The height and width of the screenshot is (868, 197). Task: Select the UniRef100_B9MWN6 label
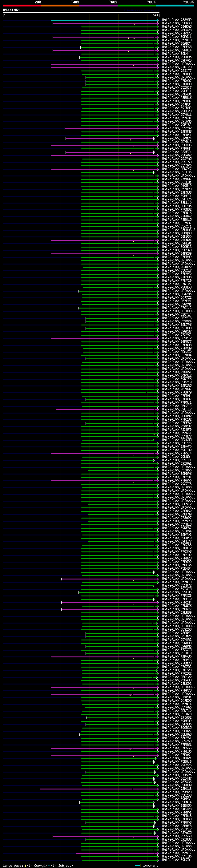(177, 132)
